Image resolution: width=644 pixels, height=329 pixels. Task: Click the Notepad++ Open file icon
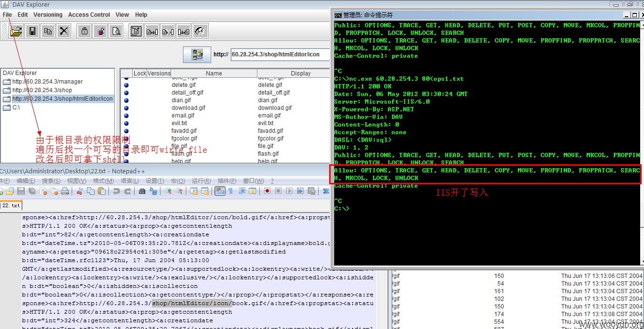(x=10, y=191)
